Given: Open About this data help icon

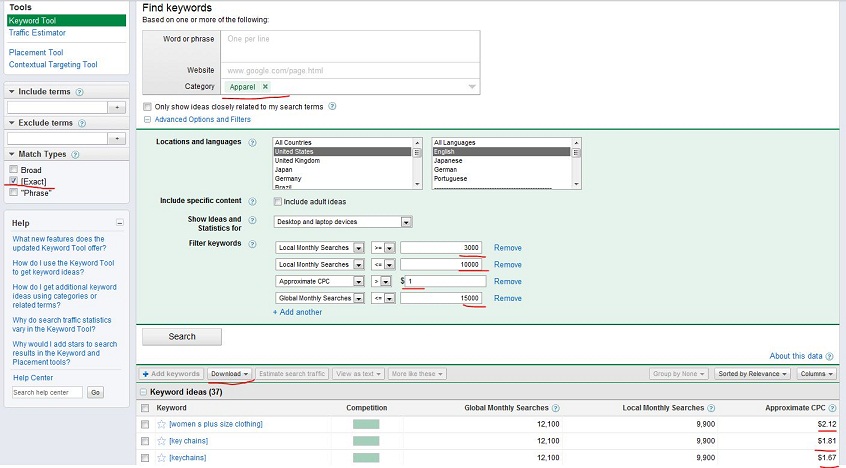Looking at the screenshot, I should [x=829, y=356].
